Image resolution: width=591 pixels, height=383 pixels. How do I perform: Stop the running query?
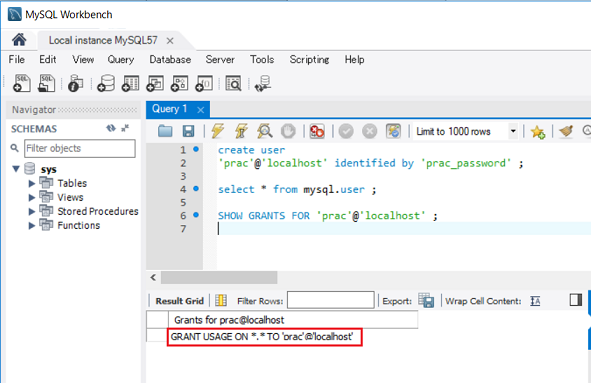click(288, 131)
